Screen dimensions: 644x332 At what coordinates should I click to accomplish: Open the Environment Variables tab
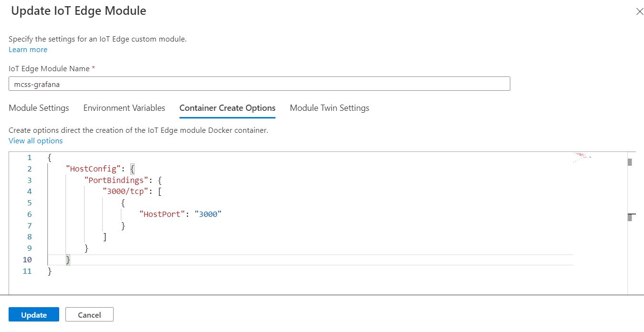pyautogui.click(x=124, y=108)
